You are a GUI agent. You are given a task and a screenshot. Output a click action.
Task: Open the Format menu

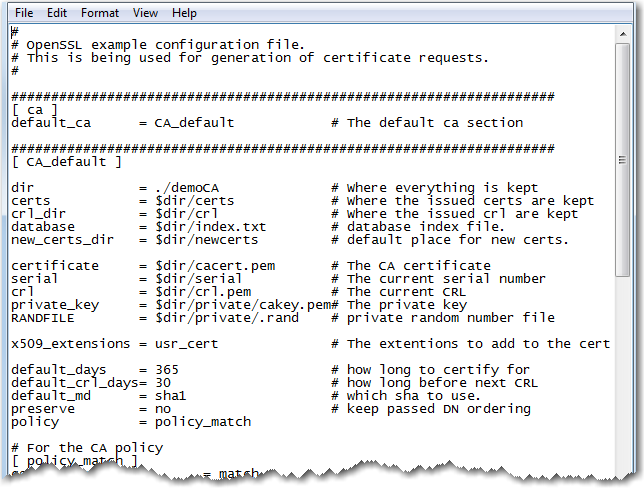[100, 13]
